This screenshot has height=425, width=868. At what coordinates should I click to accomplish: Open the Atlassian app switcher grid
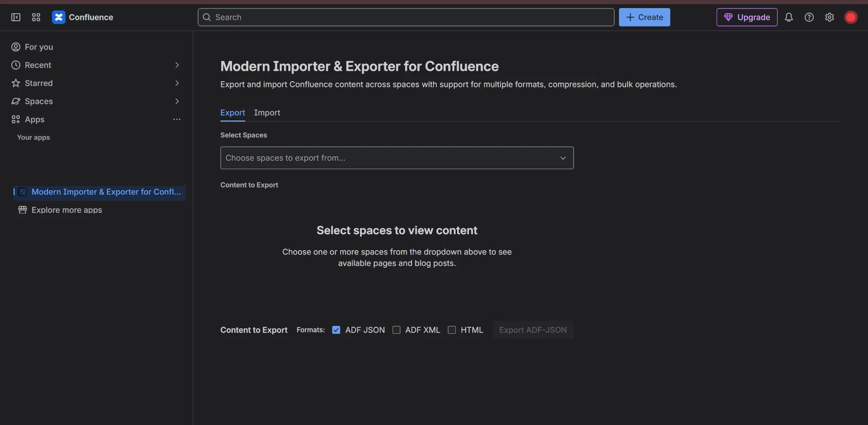(36, 17)
